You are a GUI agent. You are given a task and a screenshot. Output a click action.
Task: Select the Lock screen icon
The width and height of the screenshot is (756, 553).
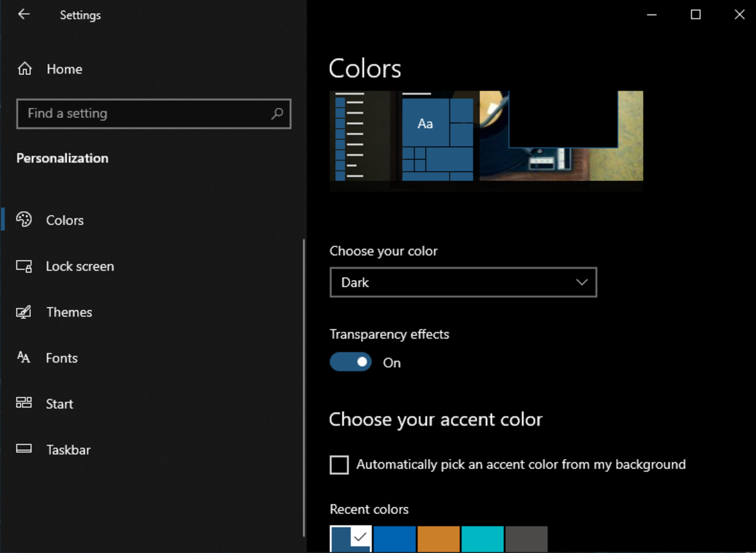pos(24,265)
